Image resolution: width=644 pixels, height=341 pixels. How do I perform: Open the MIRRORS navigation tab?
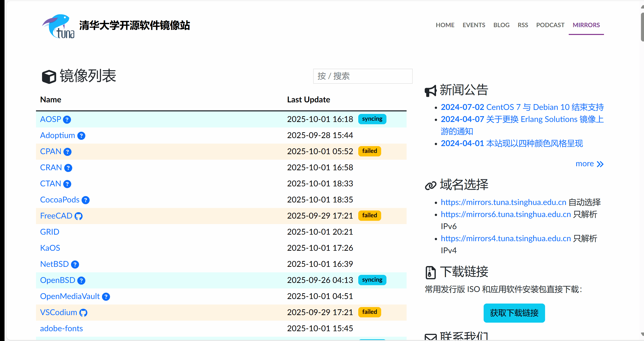pyautogui.click(x=586, y=25)
